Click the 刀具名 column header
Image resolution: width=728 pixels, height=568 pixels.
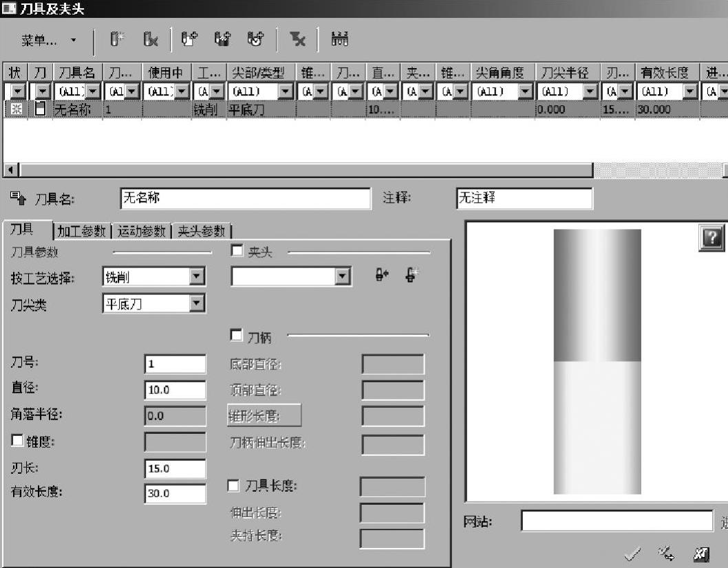pyautogui.click(x=77, y=72)
